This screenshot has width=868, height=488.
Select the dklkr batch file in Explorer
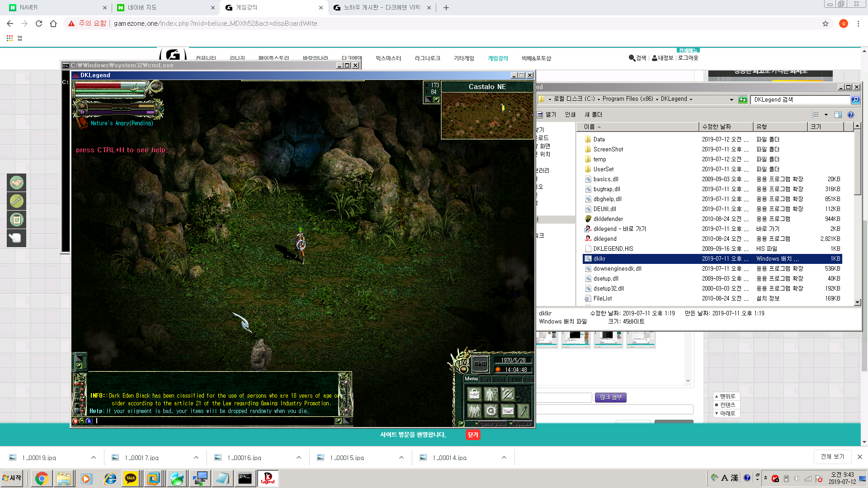(712, 258)
